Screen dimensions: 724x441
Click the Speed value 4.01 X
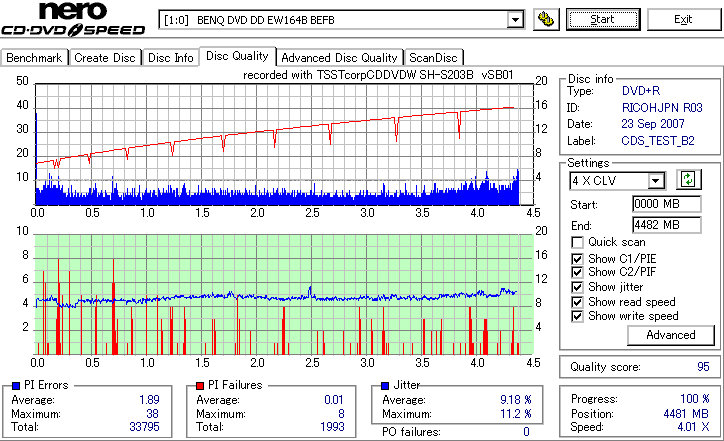point(693,427)
